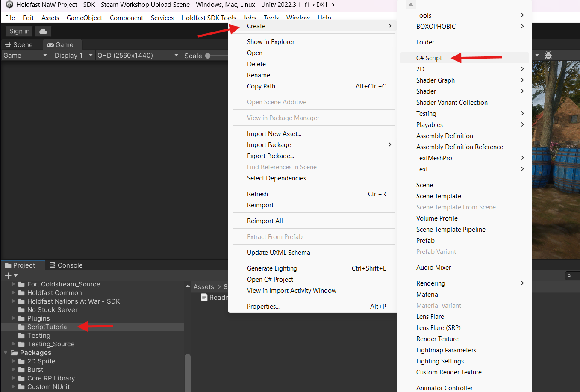Choose C# Script from Create submenu

coord(429,58)
